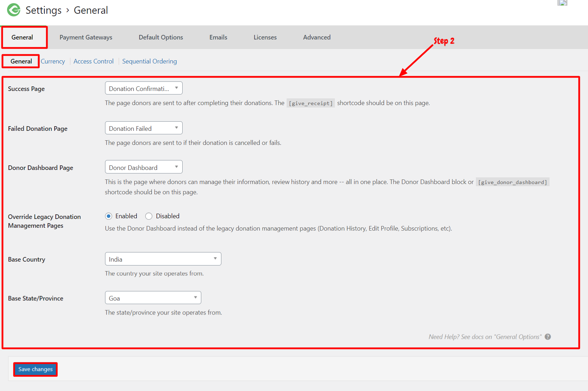
Task: Click the Override Legacy Donation Management Pages label
Action: point(44,221)
